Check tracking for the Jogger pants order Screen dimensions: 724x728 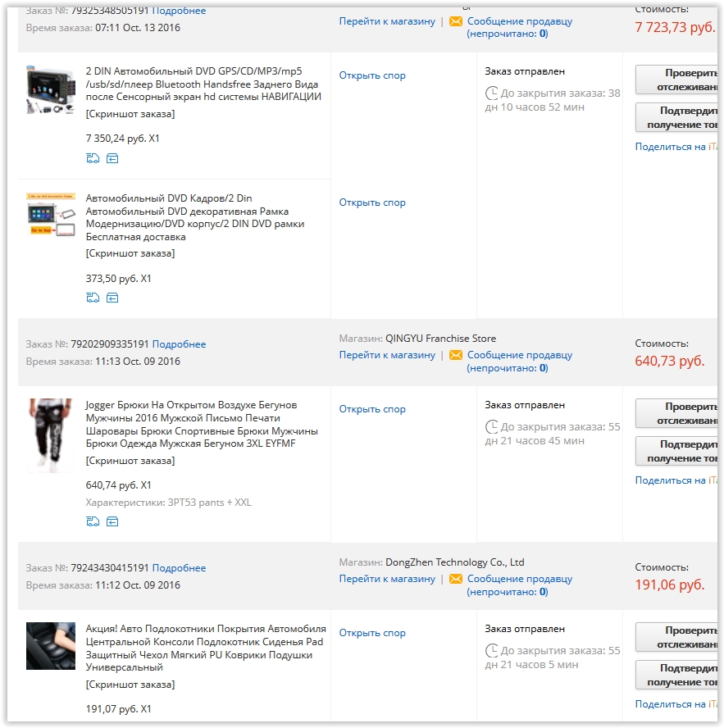point(676,413)
